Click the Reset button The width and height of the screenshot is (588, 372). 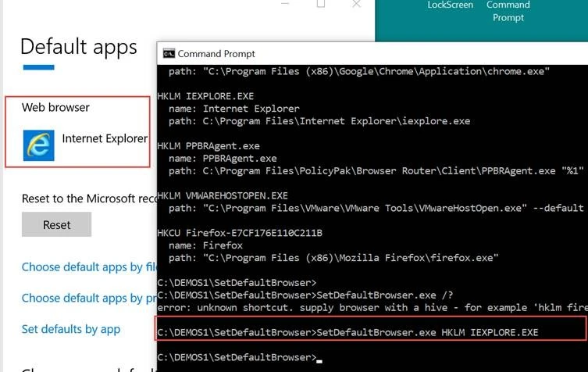pos(56,224)
